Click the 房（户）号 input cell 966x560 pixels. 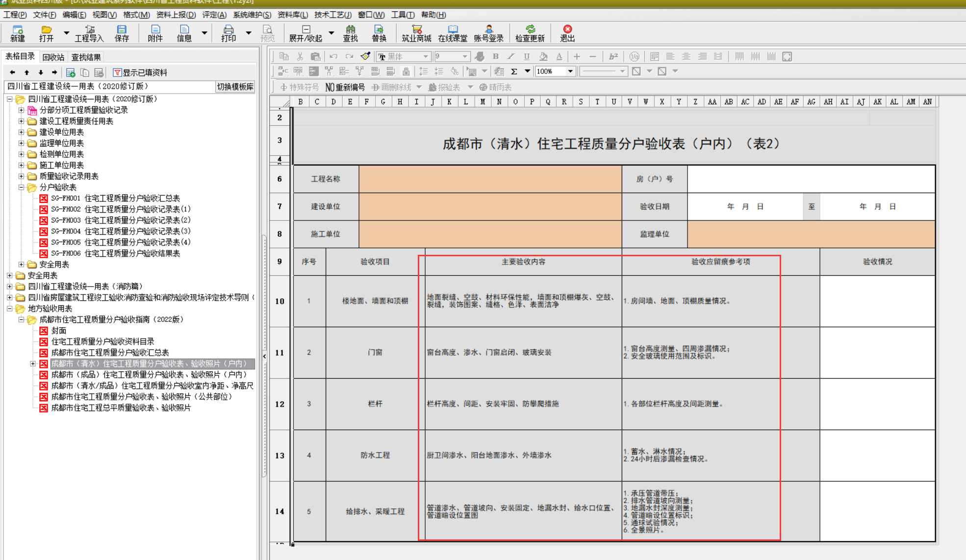coord(811,179)
